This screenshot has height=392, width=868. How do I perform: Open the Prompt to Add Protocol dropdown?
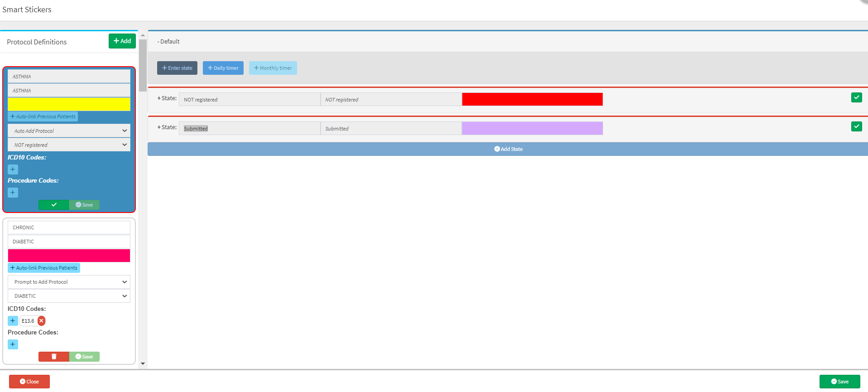pyautogui.click(x=69, y=282)
